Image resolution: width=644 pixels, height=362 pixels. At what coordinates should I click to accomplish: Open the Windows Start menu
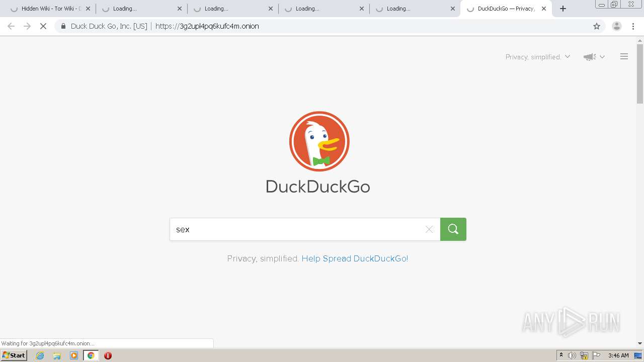[x=14, y=355]
